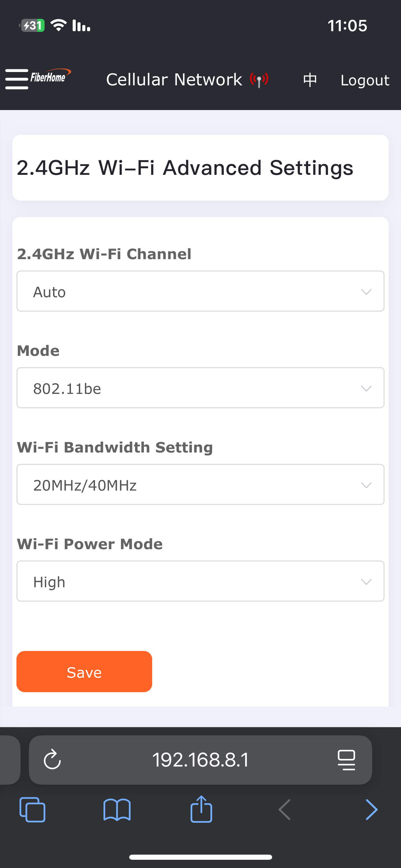Screen dimensions: 401x868
Task: Reload the page with refresh icon
Action: coord(52,760)
